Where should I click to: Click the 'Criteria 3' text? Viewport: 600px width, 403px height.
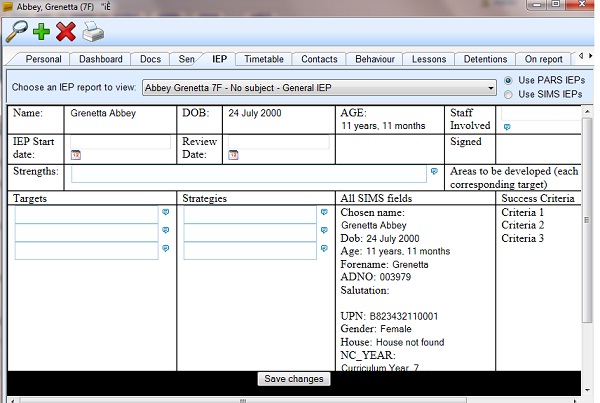(x=522, y=238)
